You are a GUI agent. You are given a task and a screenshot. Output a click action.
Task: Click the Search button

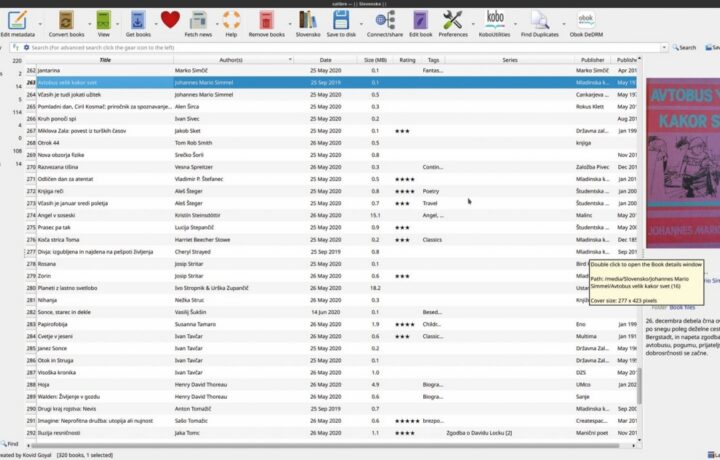[684, 48]
